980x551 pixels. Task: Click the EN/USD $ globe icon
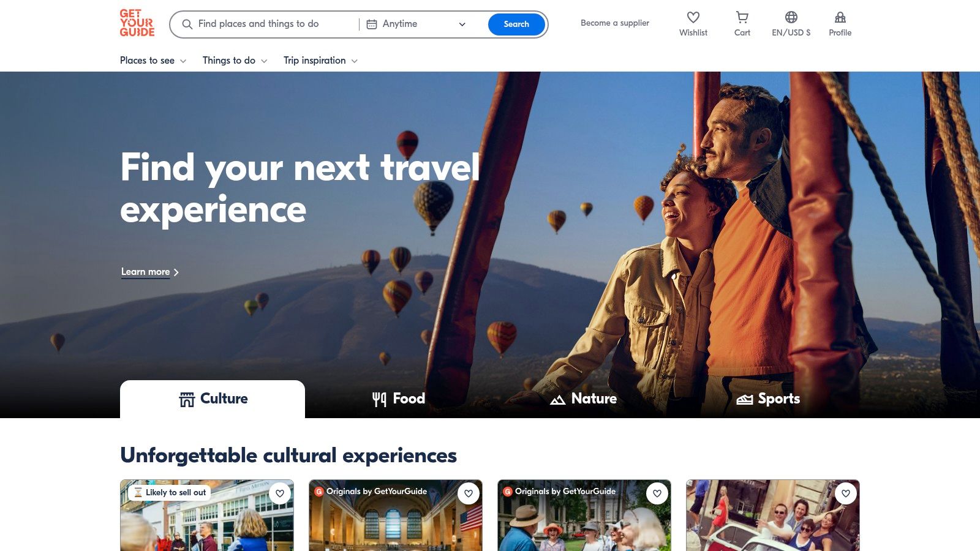[791, 17]
